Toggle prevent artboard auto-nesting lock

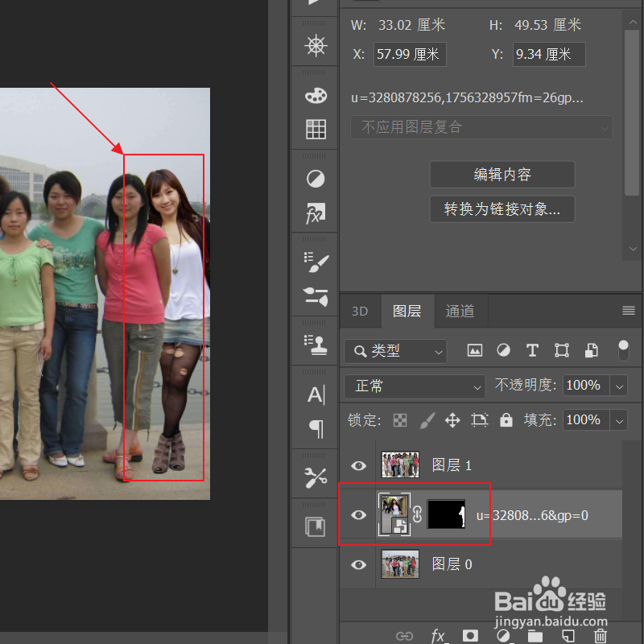pos(479,420)
